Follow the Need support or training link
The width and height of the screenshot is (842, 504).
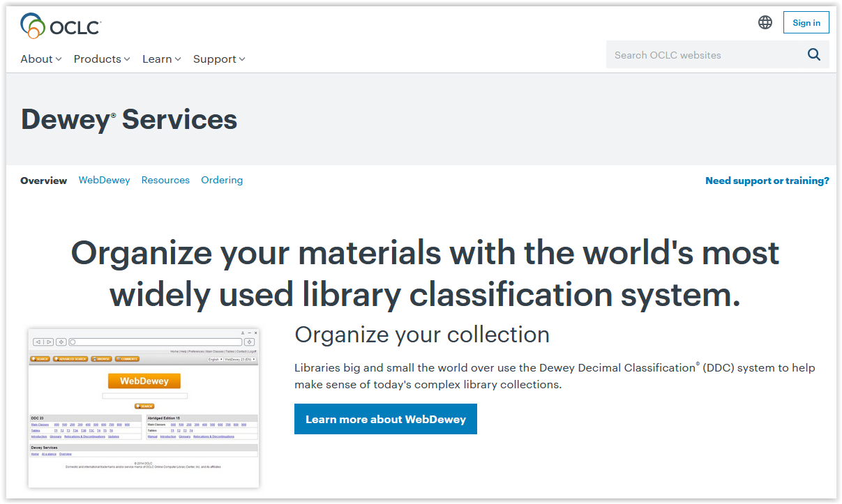767,181
